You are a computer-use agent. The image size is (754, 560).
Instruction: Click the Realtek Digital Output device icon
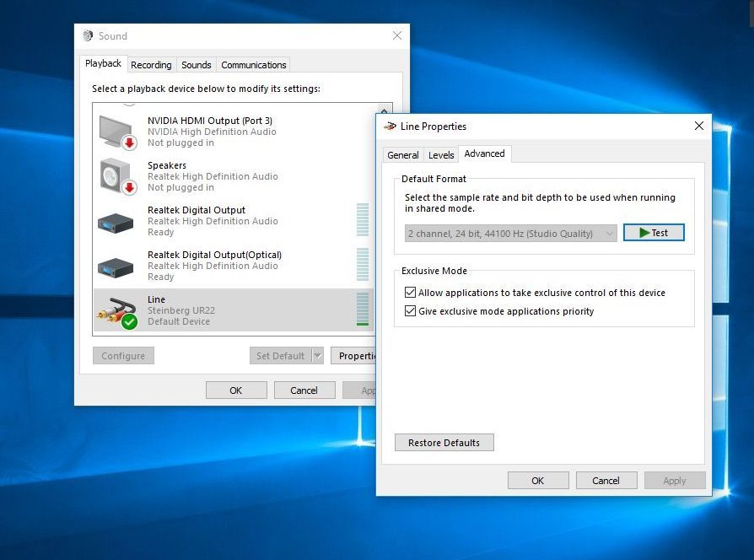click(116, 223)
